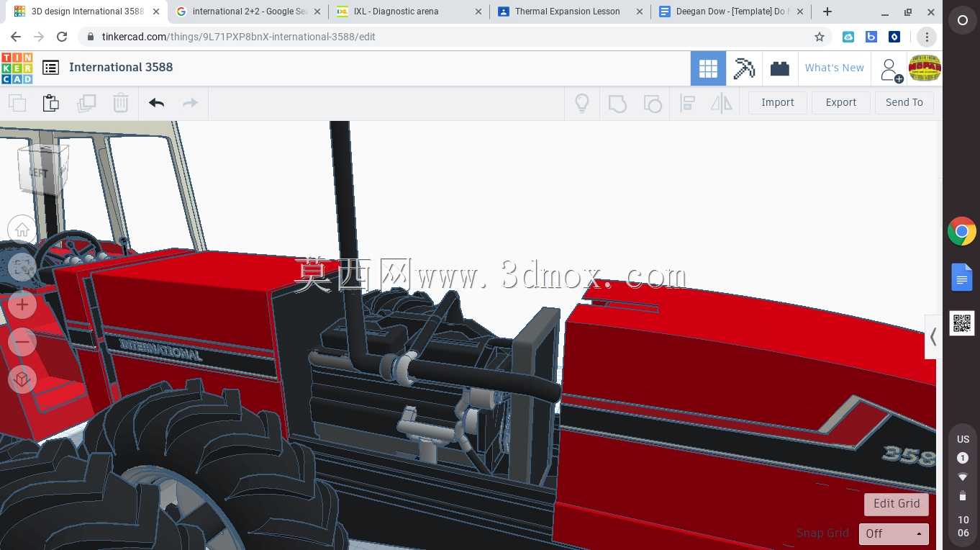980x550 pixels.
Task: Open Google Docs from the shelf
Action: tap(962, 277)
